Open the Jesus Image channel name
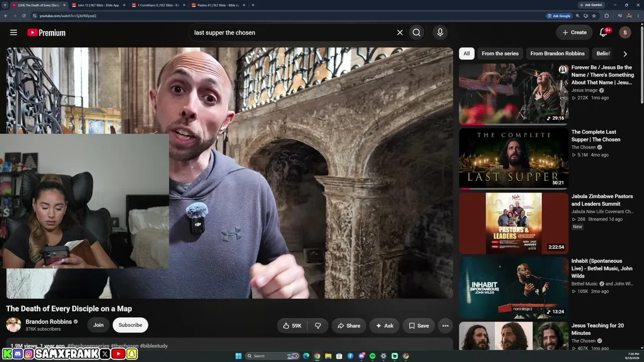 click(x=585, y=90)
